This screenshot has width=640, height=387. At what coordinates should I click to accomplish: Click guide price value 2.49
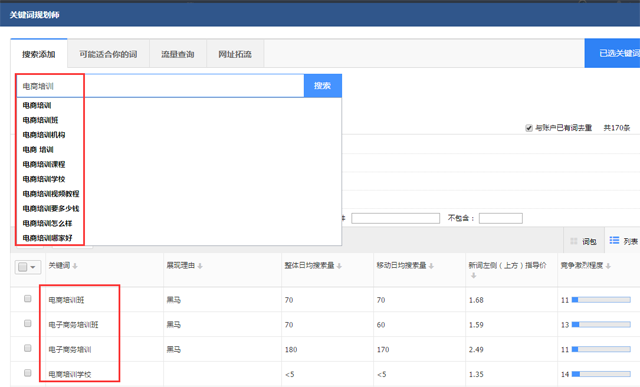pos(476,349)
